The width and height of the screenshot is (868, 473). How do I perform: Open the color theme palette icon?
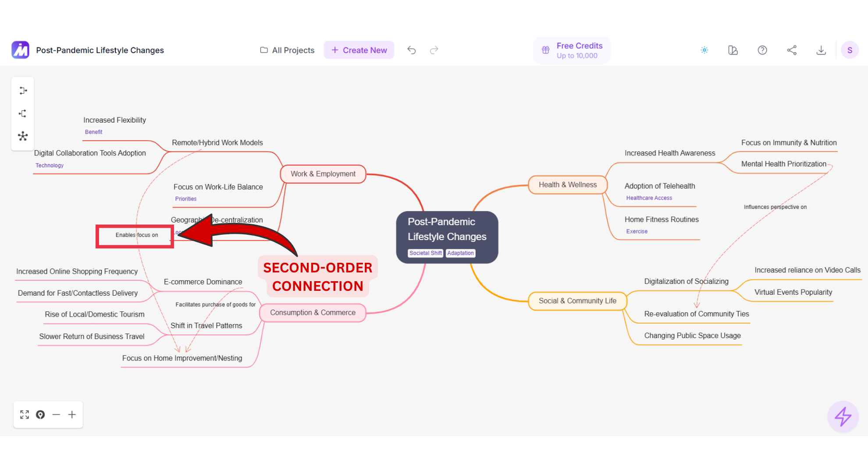pyautogui.click(x=733, y=50)
